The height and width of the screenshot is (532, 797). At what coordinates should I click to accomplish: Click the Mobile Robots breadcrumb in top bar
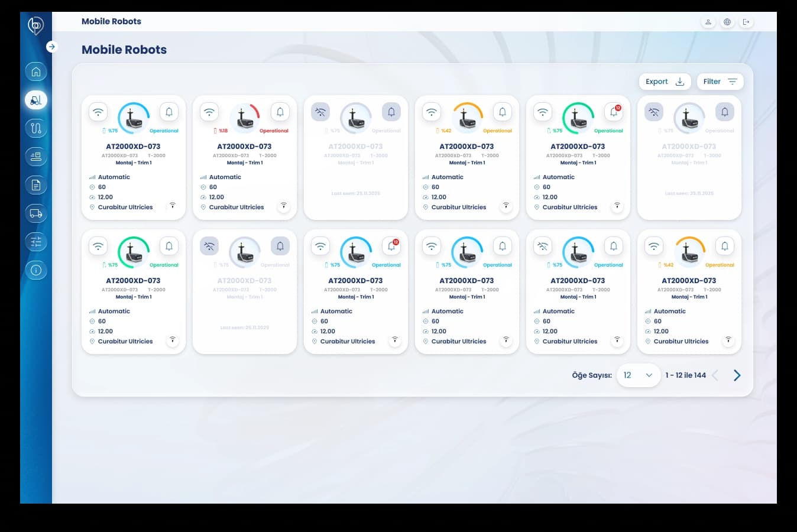[x=111, y=21]
